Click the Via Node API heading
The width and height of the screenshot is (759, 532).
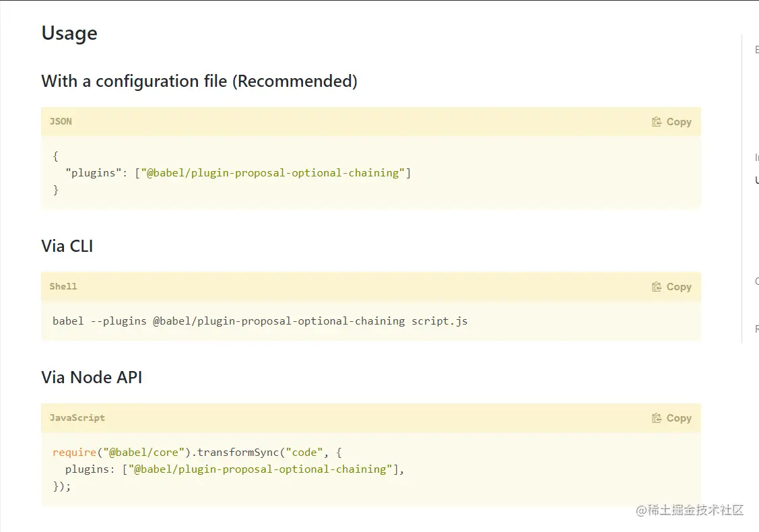(x=92, y=378)
